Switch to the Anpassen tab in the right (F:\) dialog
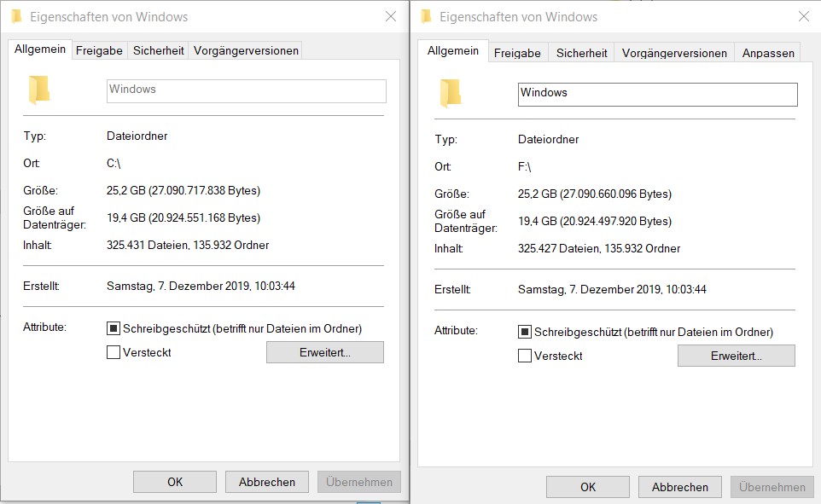The image size is (821, 504). [x=767, y=54]
